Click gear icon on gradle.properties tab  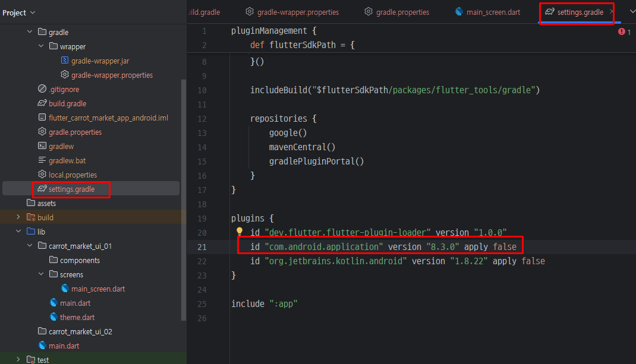click(369, 12)
